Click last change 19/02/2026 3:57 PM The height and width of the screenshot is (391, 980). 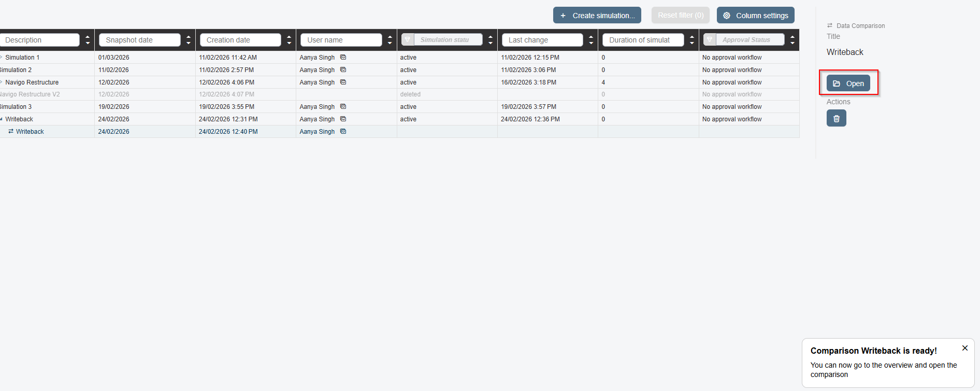pyautogui.click(x=528, y=106)
